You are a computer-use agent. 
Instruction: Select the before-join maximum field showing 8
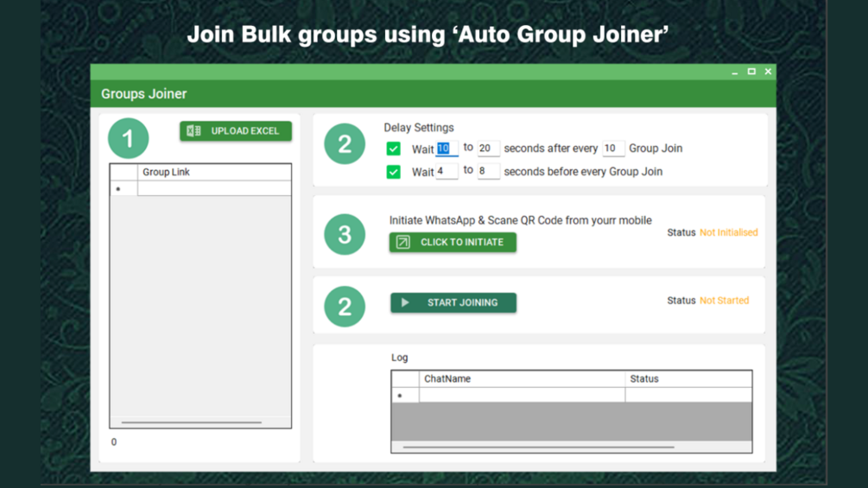coord(488,172)
